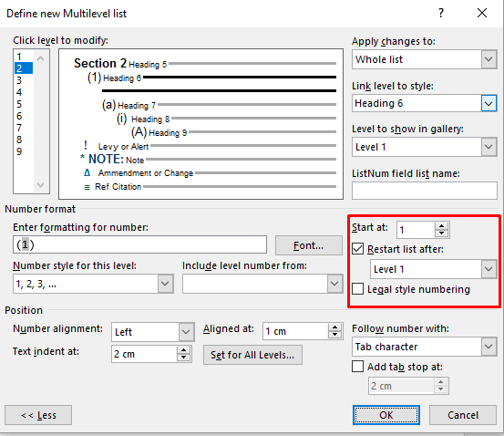Decrease the Start at value with the down arrow
This screenshot has width=504, height=436.
[442, 234]
